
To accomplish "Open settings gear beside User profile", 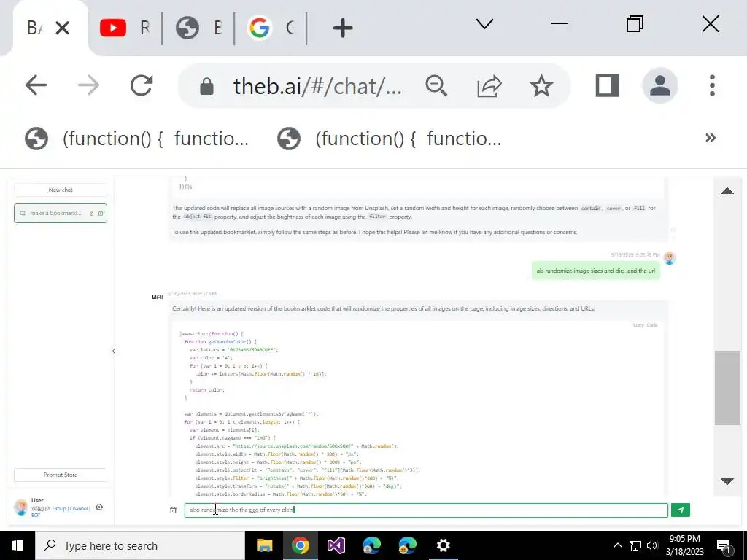I will 99,507.
